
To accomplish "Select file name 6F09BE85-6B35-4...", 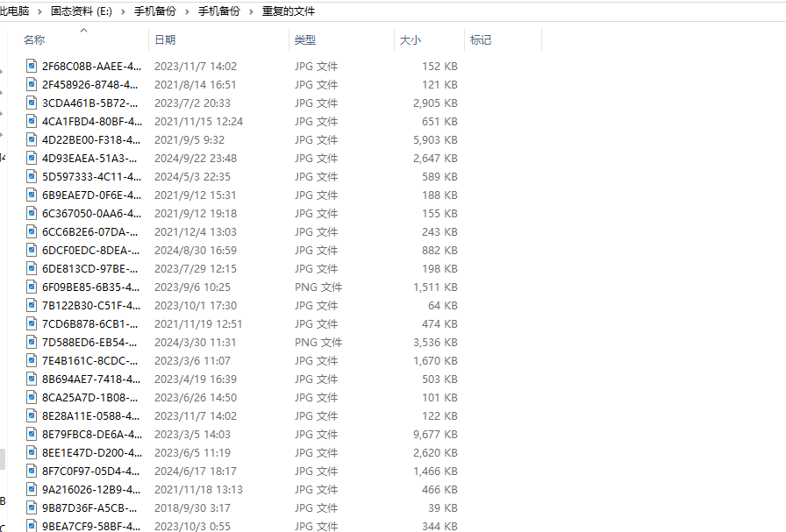I will (x=90, y=287).
